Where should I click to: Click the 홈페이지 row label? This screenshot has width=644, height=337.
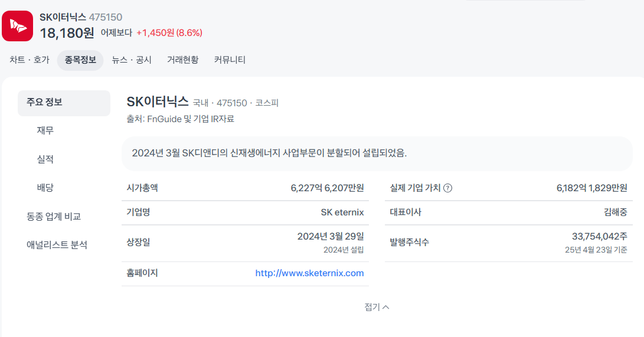[142, 273]
